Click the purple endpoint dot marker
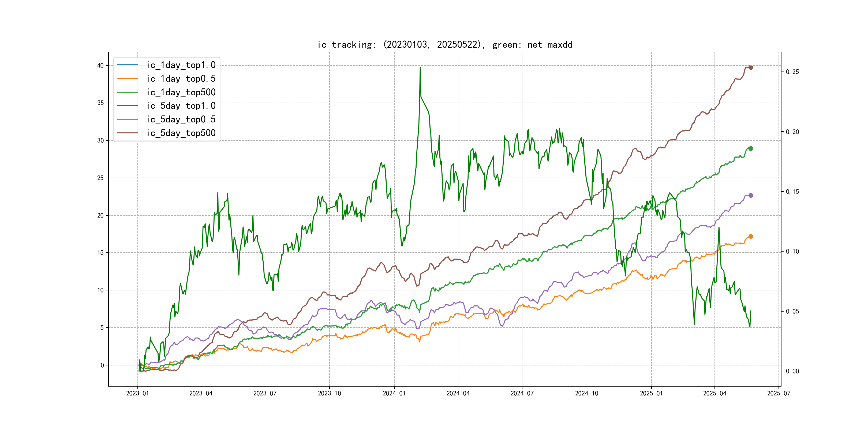The height and width of the screenshot is (434, 868). (750, 196)
